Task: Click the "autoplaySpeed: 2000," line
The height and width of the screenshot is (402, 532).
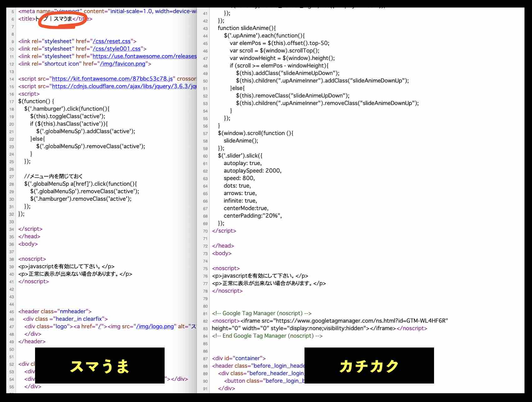Action: (x=253, y=171)
